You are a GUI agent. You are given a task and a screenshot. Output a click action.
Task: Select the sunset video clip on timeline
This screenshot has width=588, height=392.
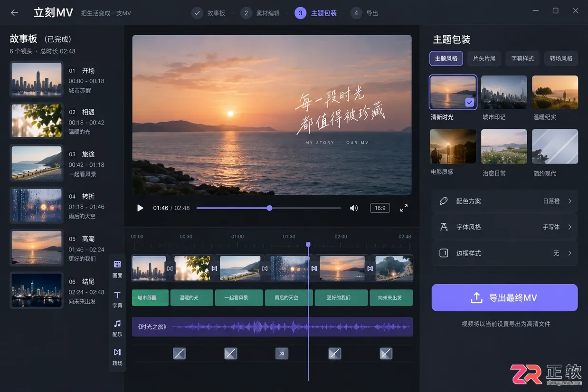point(342,268)
